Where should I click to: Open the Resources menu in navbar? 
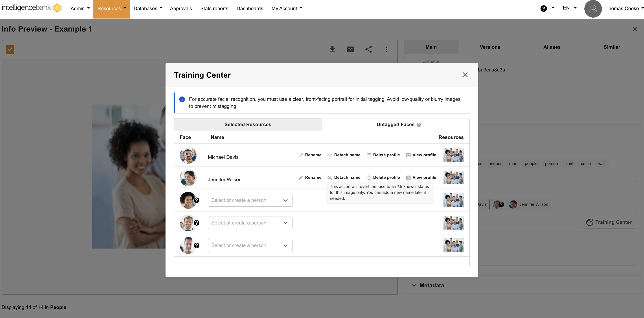point(111,9)
